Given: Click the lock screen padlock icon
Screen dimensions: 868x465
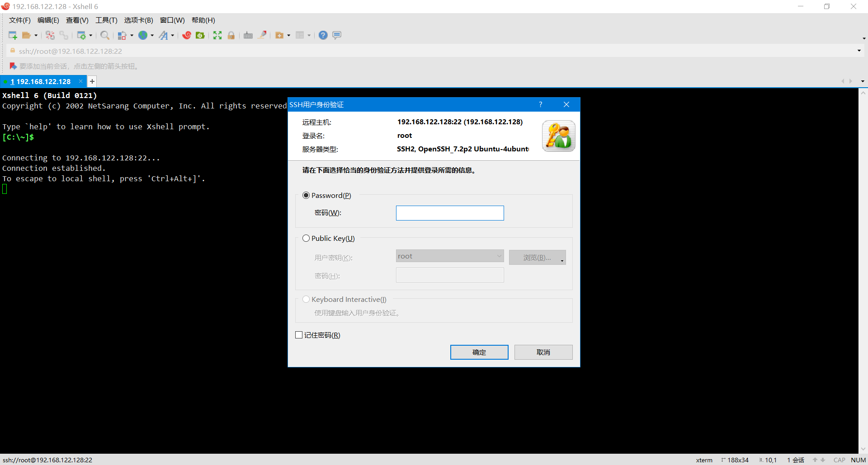Looking at the screenshot, I should (231, 35).
